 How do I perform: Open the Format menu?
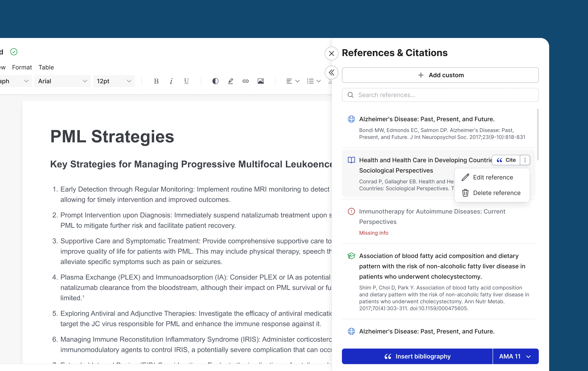tap(22, 67)
